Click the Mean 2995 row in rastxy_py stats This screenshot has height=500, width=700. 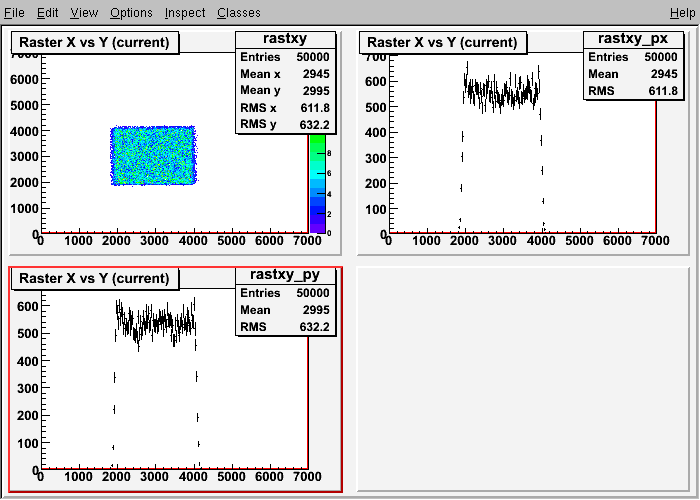click(285, 310)
